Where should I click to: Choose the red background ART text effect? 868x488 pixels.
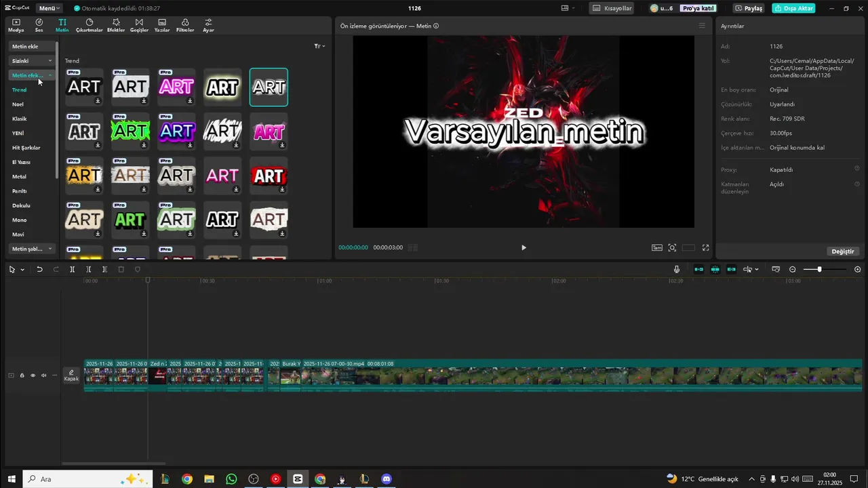coord(269,176)
